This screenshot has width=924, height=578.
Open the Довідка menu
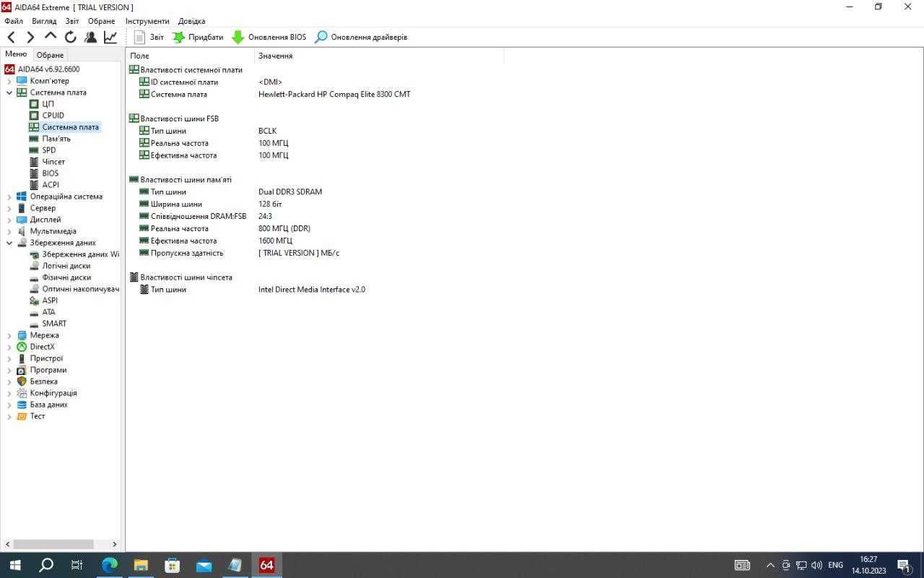pyautogui.click(x=191, y=21)
